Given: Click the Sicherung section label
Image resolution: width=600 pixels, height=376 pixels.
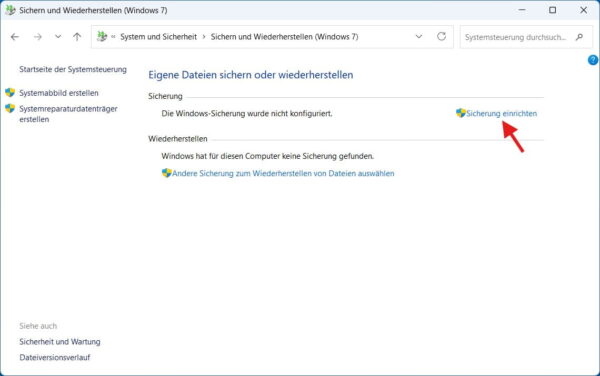Looking at the screenshot, I should [x=165, y=96].
